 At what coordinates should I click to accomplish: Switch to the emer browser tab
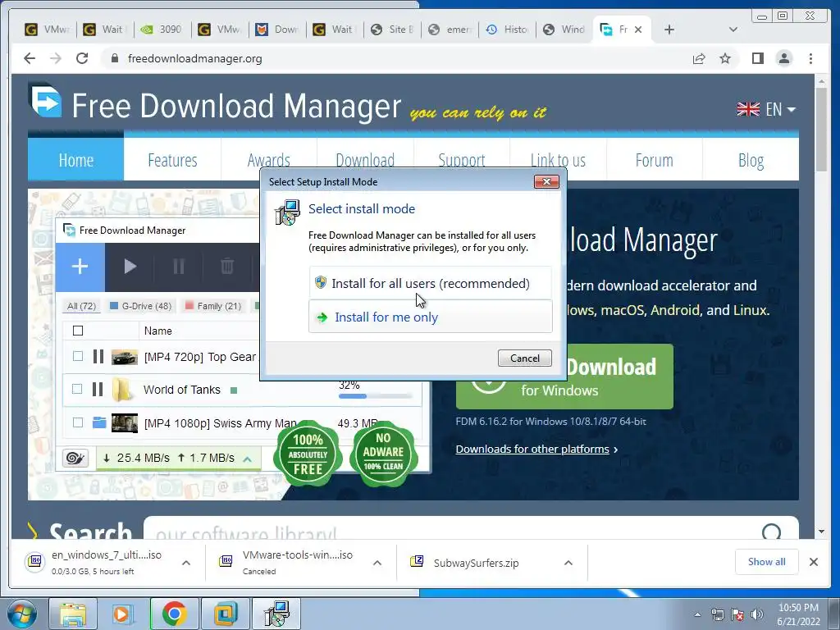click(x=450, y=30)
